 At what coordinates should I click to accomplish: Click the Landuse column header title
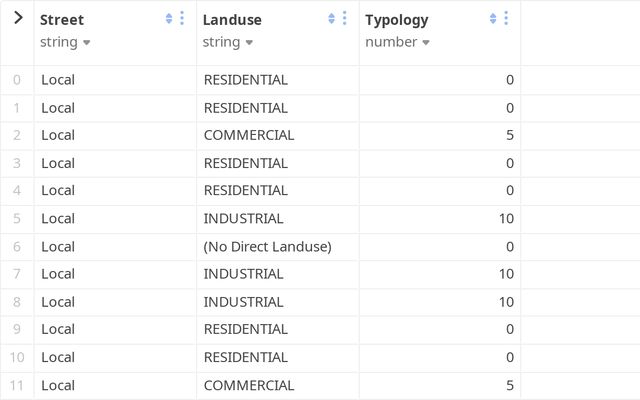pos(232,19)
